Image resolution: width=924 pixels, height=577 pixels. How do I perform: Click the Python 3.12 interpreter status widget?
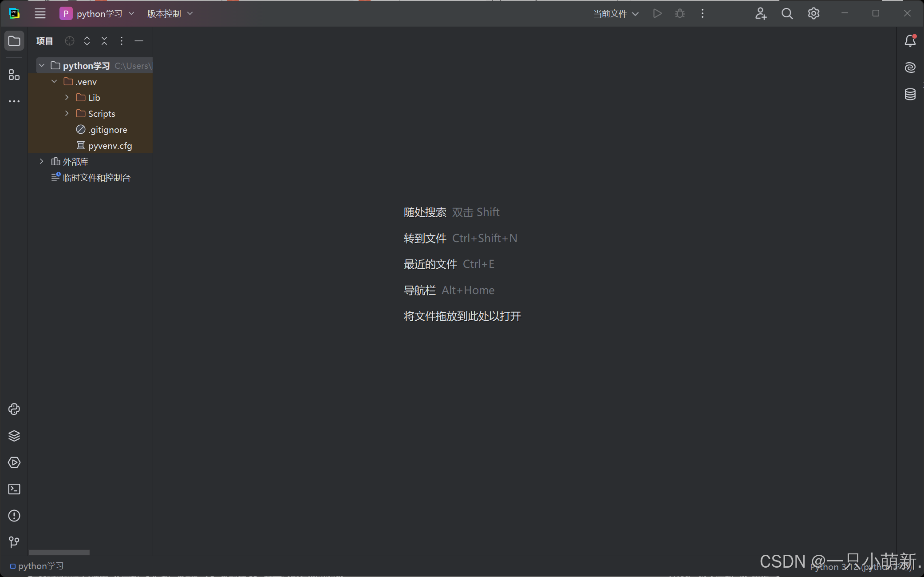[861, 567]
